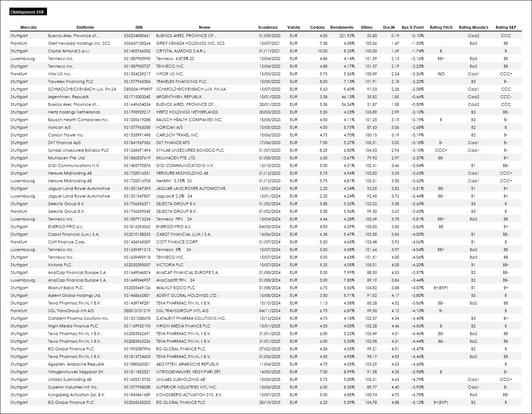Click ISIN cell XS1354235217

[x=137, y=74]
